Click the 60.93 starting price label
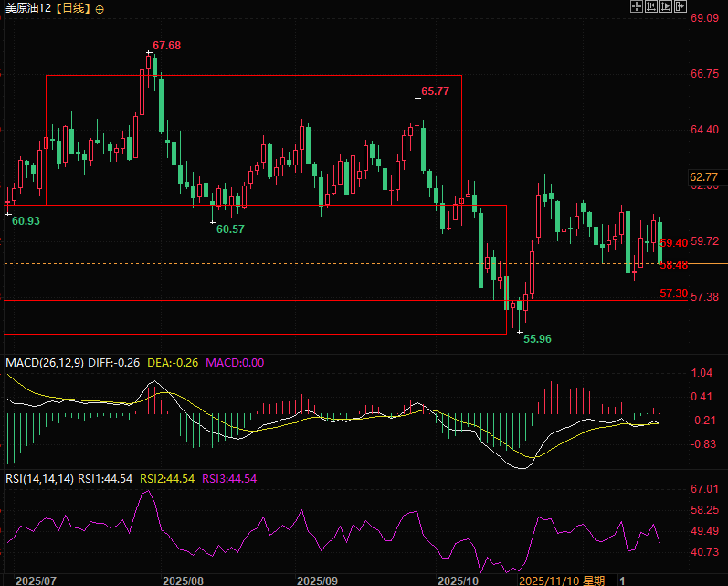The image size is (728, 586). pos(26,221)
